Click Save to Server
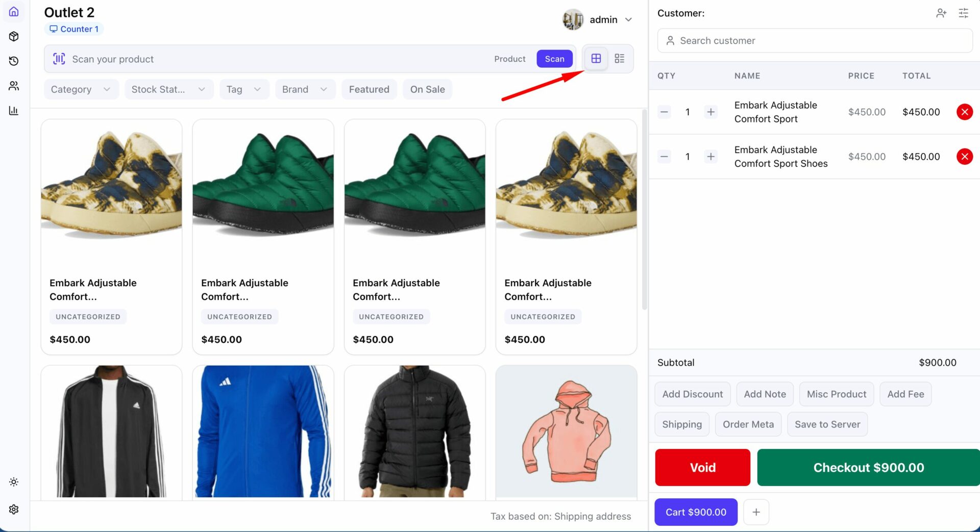The image size is (980, 532). click(827, 424)
